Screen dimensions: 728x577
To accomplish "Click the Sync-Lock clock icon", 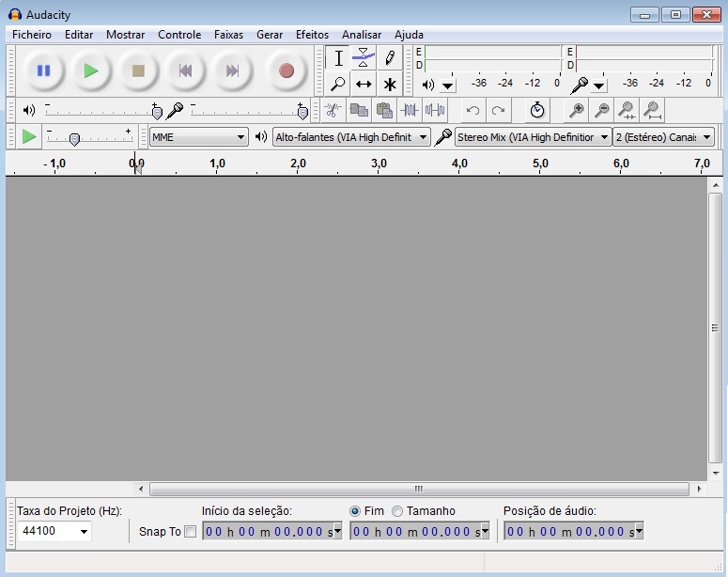I will (x=536, y=110).
